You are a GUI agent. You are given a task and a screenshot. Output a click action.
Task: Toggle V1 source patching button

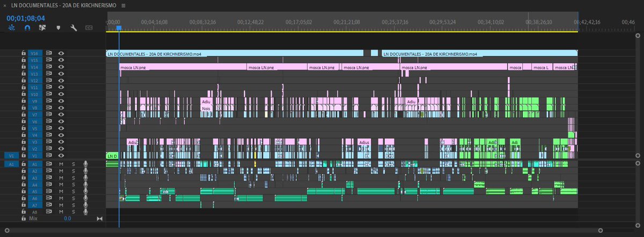tap(11, 156)
